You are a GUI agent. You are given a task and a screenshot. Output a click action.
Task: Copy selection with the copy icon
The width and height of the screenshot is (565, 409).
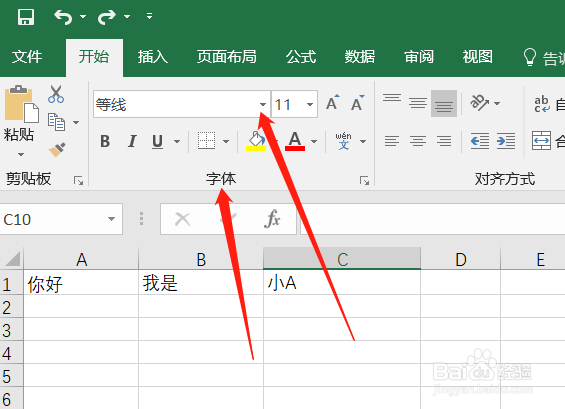57,122
